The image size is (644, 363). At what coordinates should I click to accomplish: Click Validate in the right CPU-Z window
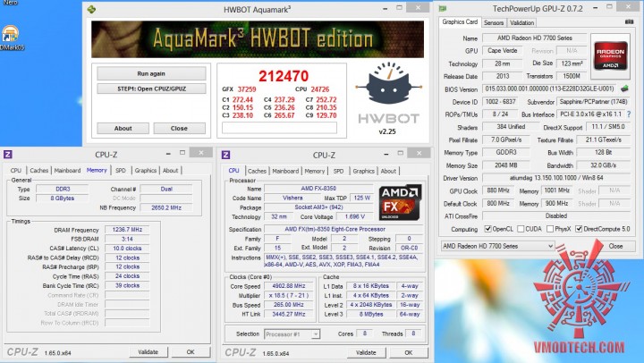(366, 352)
